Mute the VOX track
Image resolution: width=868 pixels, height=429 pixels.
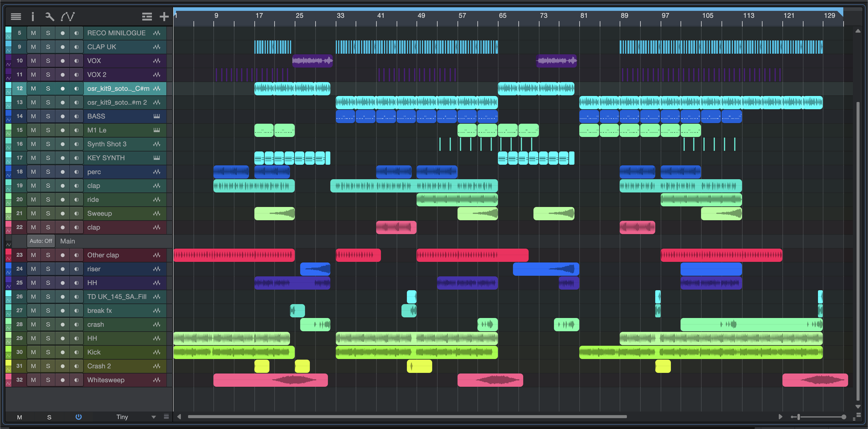click(x=33, y=61)
